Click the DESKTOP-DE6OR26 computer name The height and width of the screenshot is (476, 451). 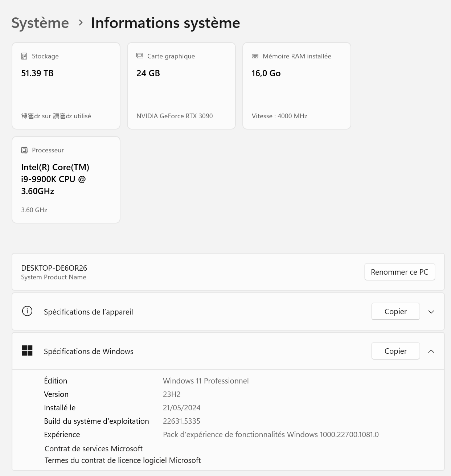pyautogui.click(x=54, y=268)
